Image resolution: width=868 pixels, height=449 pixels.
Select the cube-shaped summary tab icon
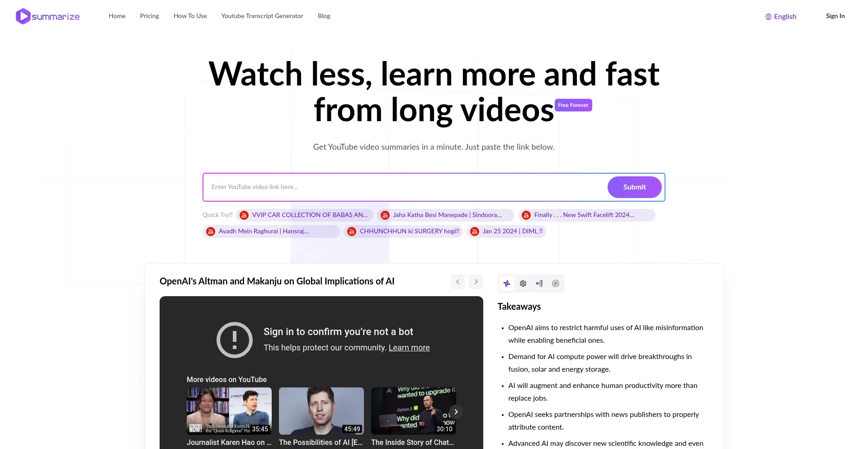523,284
